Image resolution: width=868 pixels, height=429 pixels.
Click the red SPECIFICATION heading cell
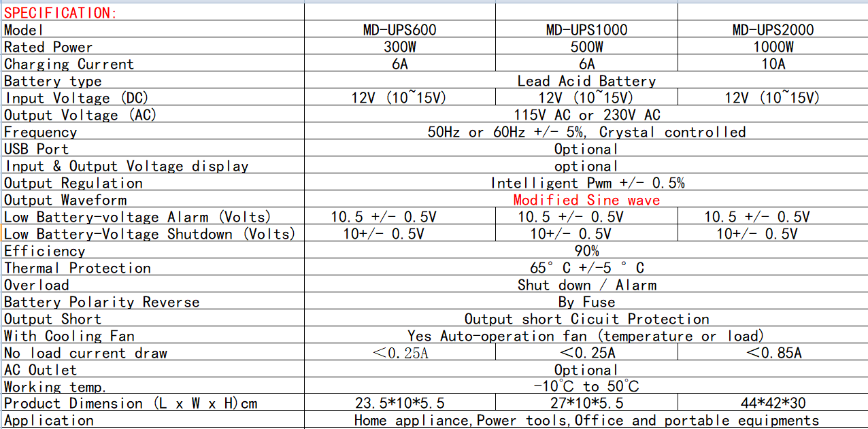[x=61, y=12]
